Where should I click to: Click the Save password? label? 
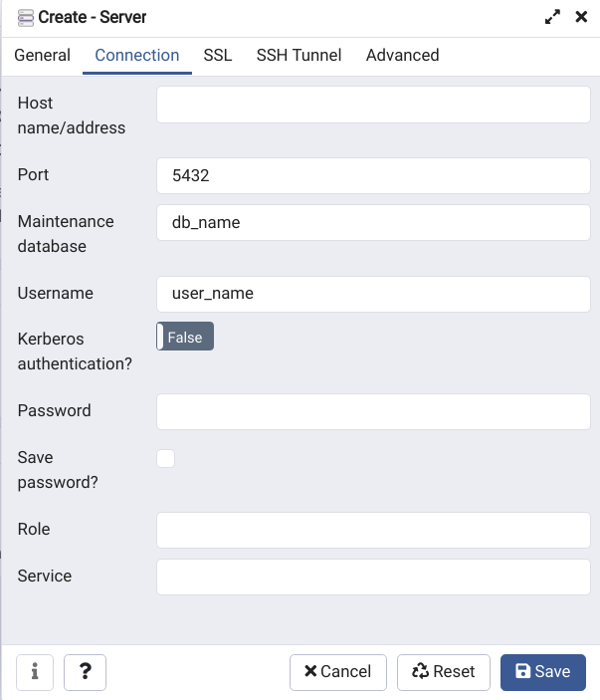pyautogui.click(x=58, y=470)
